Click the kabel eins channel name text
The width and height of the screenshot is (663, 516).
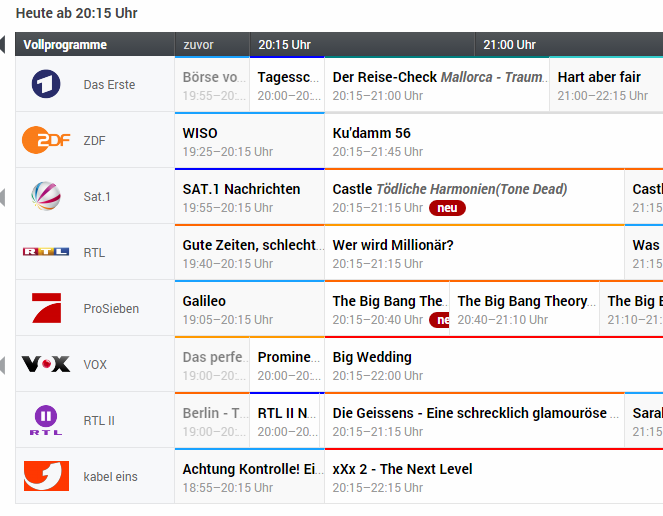110,477
